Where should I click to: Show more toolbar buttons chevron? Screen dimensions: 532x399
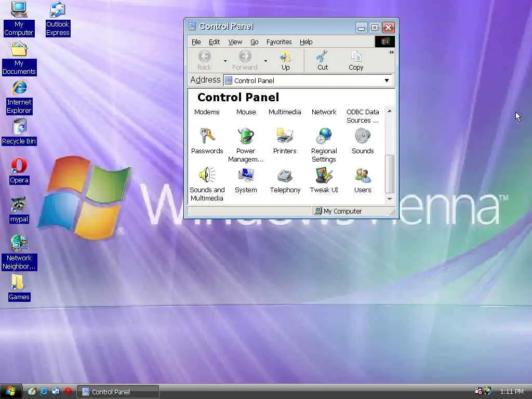392,52
